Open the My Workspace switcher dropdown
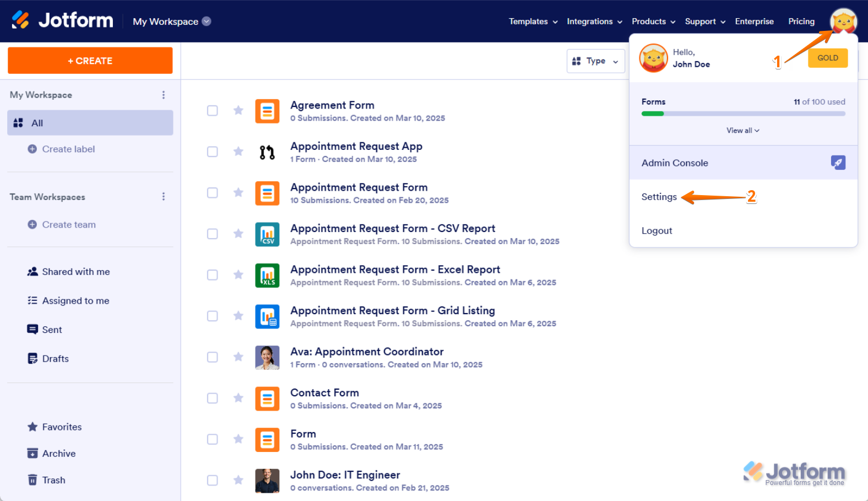The image size is (868, 501). pos(172,21)
